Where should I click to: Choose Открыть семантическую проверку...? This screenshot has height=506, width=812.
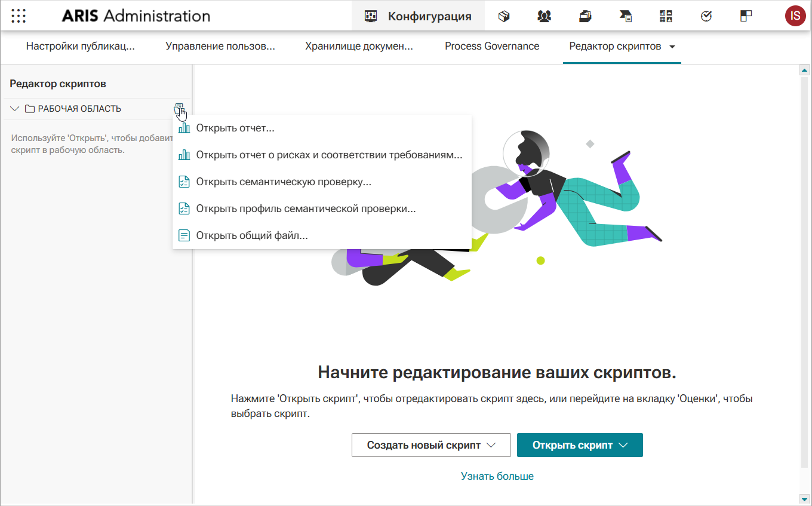(322, 182)
